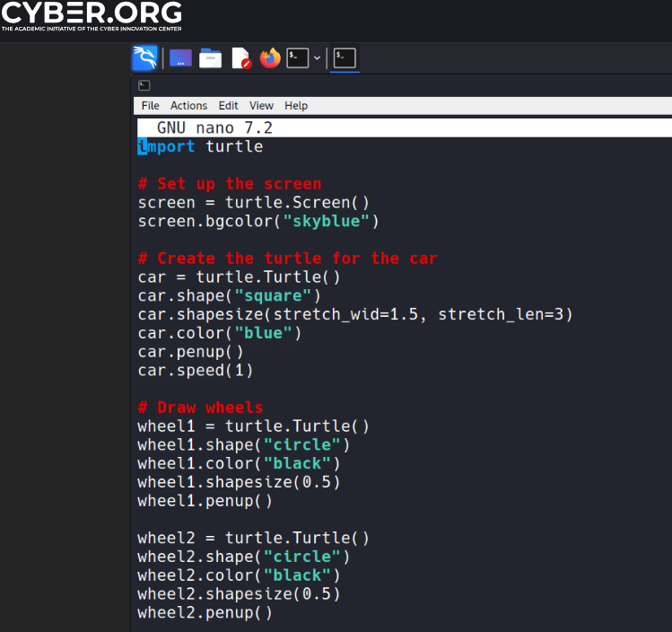This screenshot has width=672, height=632.
Task: Open the file manager folder icon
Action: tap(211, 58)
